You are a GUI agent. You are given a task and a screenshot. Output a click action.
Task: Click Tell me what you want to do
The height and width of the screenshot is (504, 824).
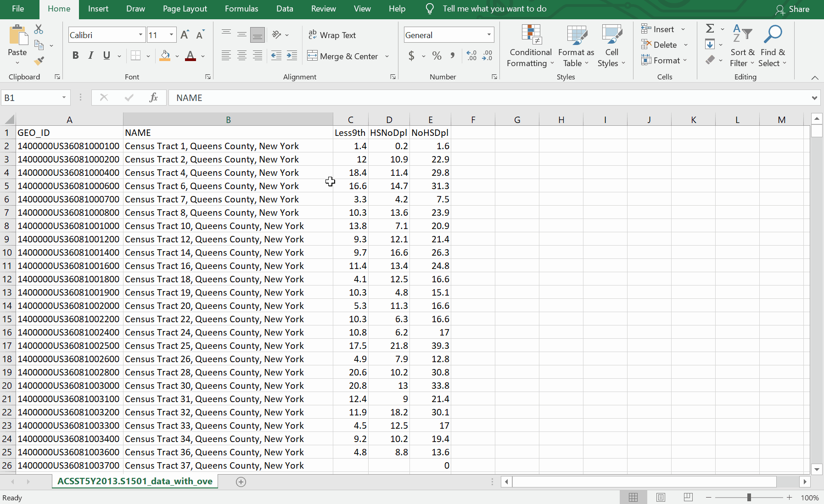494,9
